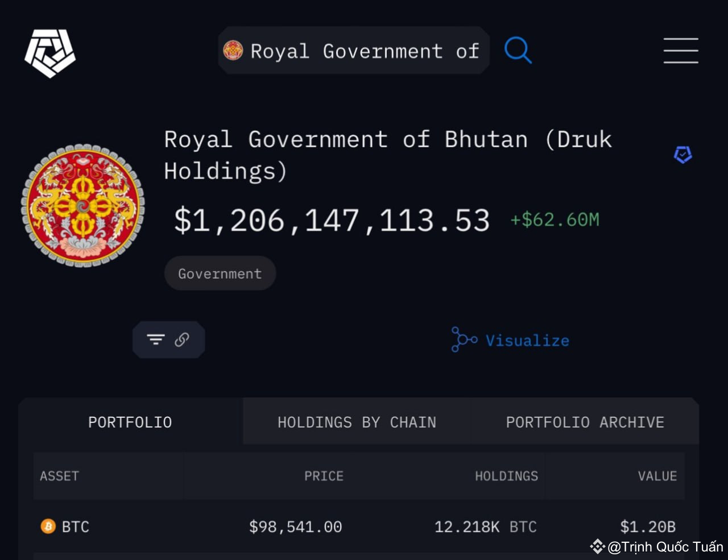Screen dimensions: 728x560
Task: Click the PRICE column header
Action: [x=324, y=476]
